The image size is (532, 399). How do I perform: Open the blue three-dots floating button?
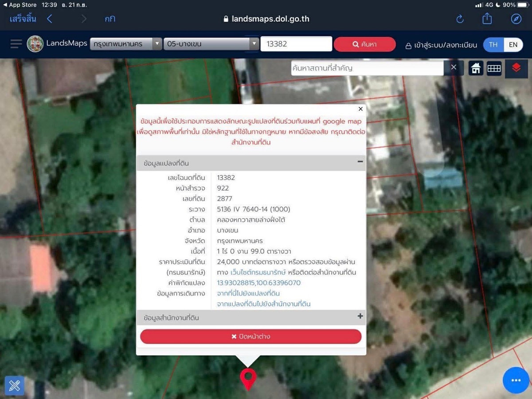click(x=516, y=380)
